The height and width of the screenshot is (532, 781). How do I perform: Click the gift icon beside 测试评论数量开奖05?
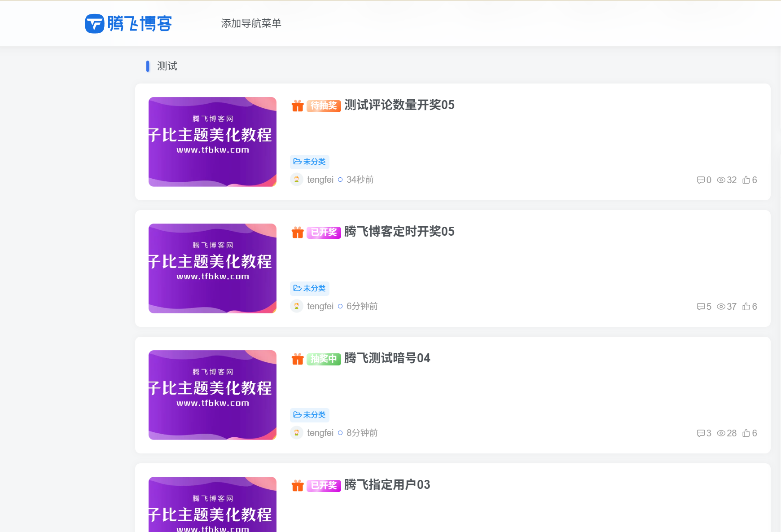298,106
